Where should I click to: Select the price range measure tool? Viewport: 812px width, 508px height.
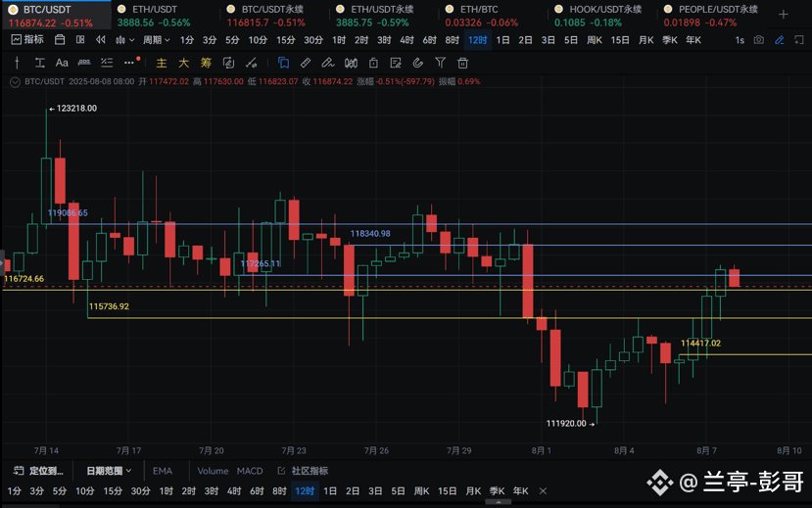point(39,63)
